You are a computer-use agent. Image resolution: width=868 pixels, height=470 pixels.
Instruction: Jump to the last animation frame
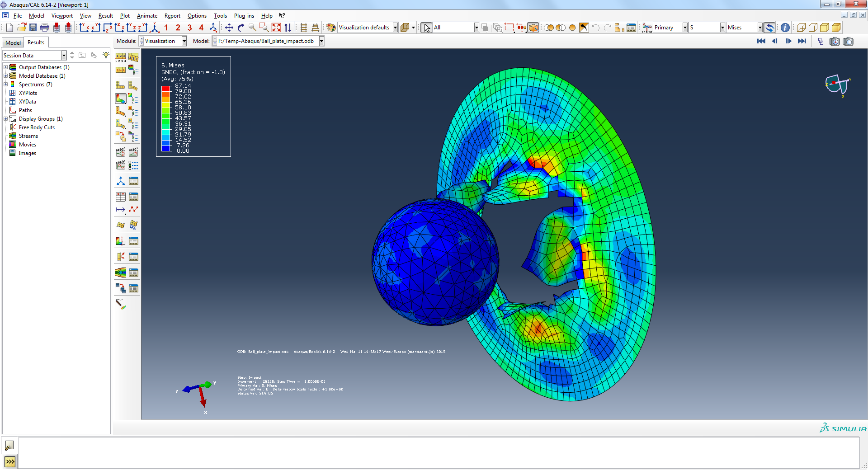pos(802,41)
